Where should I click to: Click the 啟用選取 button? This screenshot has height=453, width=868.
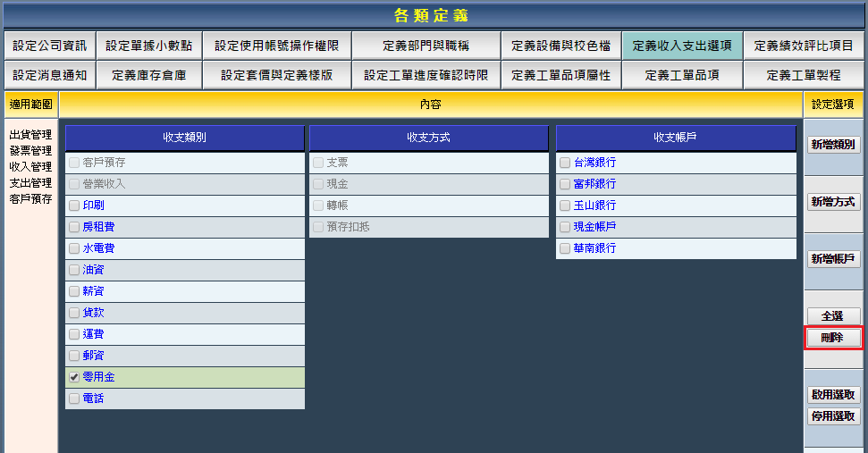(833, 395)
